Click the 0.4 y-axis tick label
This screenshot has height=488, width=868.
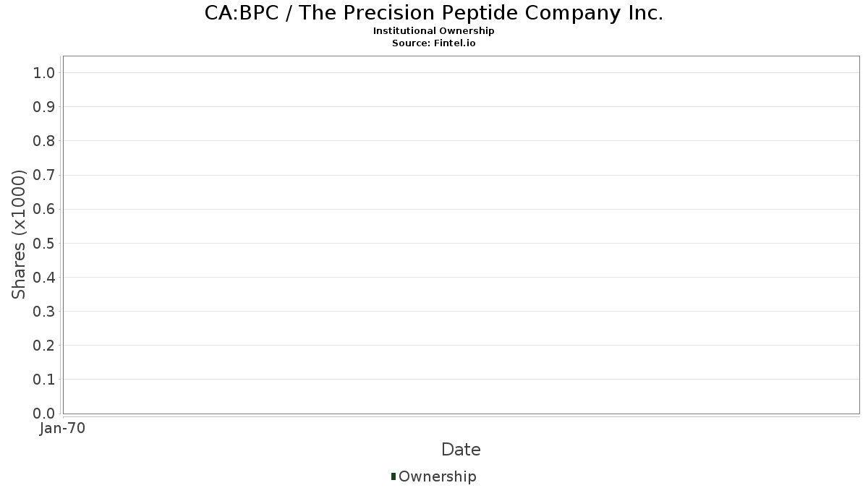tap(44, 278)
